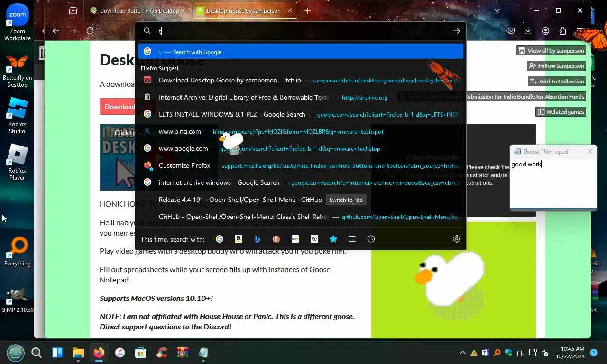Search open tabs using the tabs icon
The image size is (607, 364).
click(x=352, y=239)
